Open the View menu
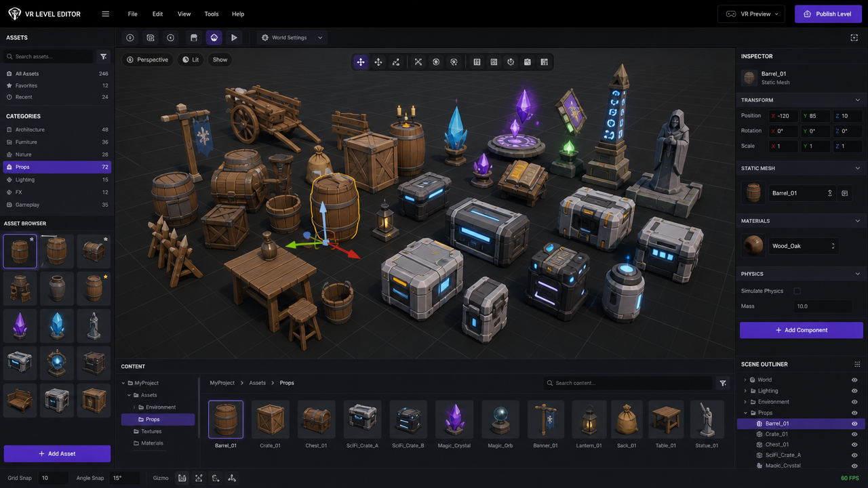 [x=184, y=14]
